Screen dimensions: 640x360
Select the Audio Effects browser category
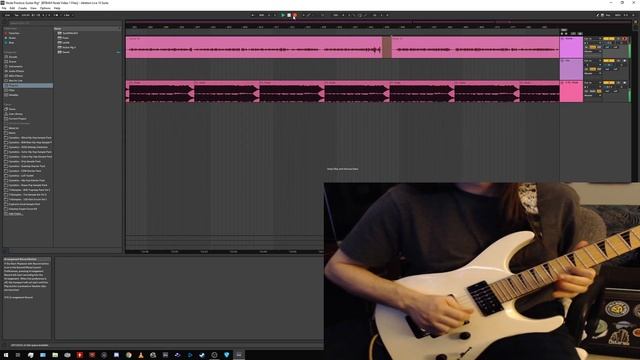click(x=16, y=71)
